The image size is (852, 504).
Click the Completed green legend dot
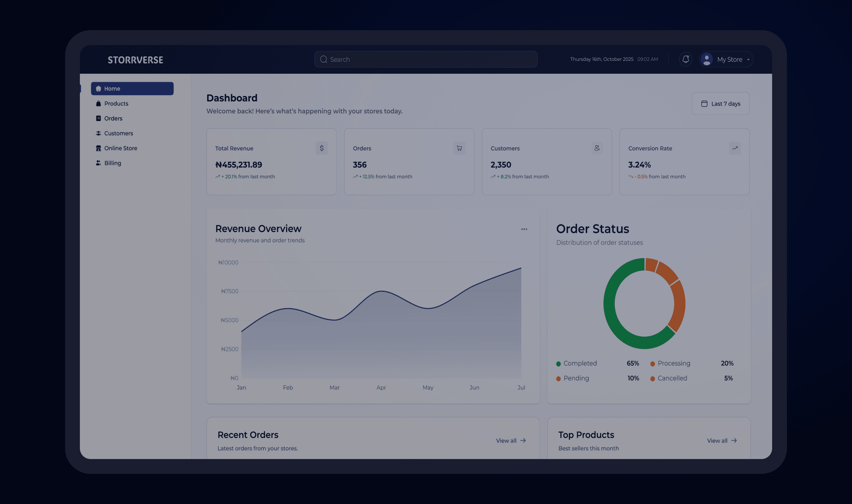558,364
